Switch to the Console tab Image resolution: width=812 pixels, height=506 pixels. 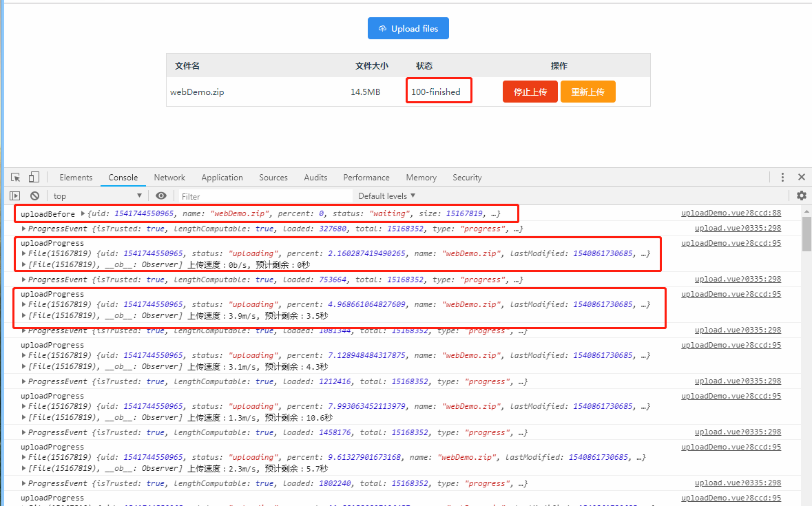click(123, 178)
